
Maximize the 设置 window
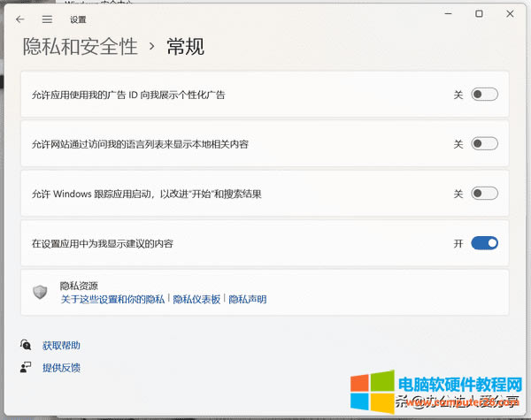coord(479,14)
